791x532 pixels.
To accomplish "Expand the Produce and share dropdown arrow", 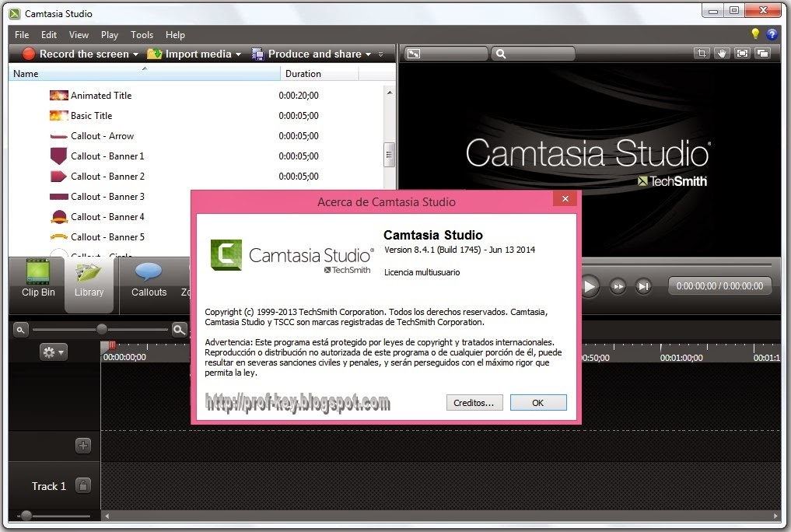I will coord(368,54).
